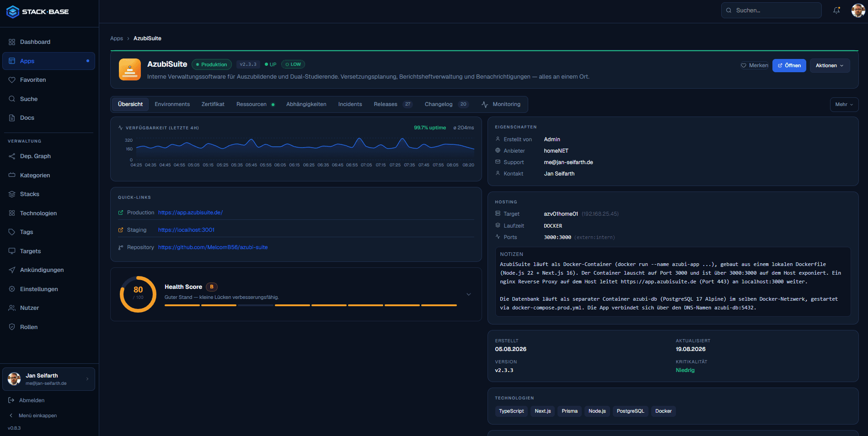868x436 pixels.
Task: Click the blue Öffnen button
Action: [789, 66]
